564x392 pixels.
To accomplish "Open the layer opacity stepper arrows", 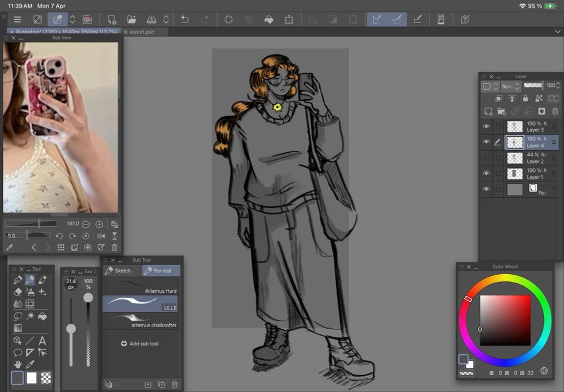I will click(557, 85).
